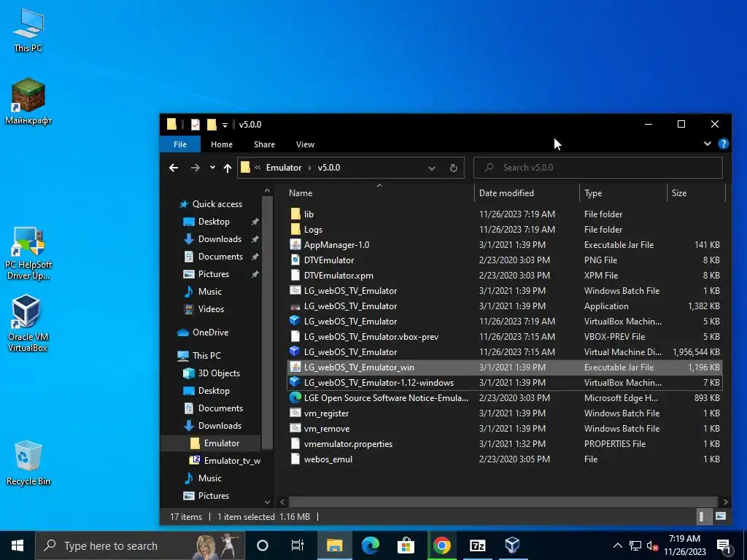
Task: Open the address bar history dropdown
Action: [432, 168]
